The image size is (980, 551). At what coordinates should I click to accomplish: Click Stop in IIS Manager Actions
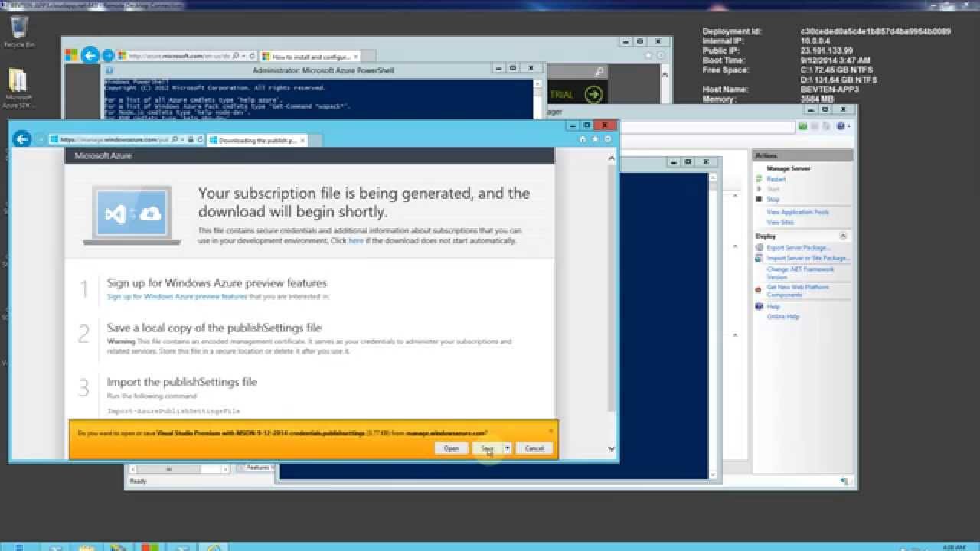tap(773, 199)
